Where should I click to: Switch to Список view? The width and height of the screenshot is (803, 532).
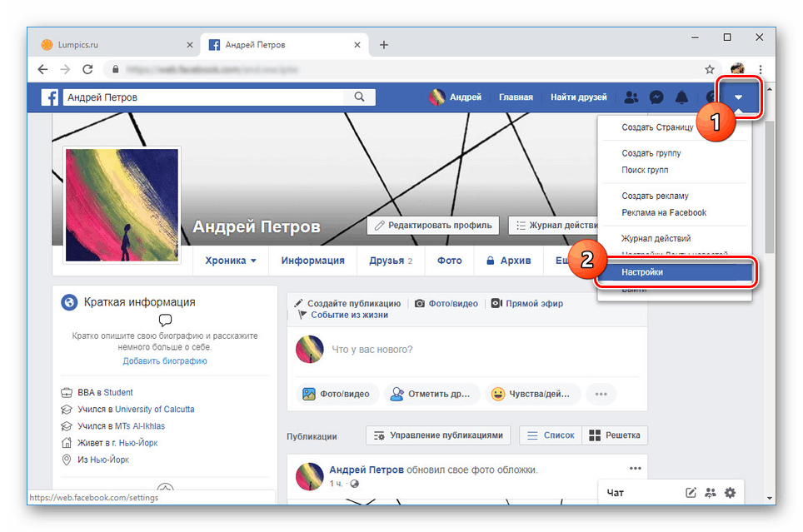coord(551,435)
